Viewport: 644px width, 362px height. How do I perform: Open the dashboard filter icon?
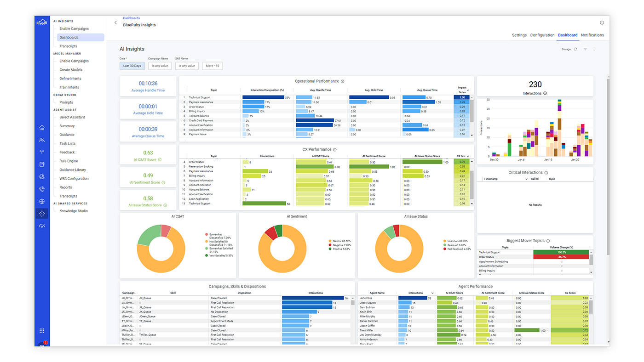pos(585,49)
